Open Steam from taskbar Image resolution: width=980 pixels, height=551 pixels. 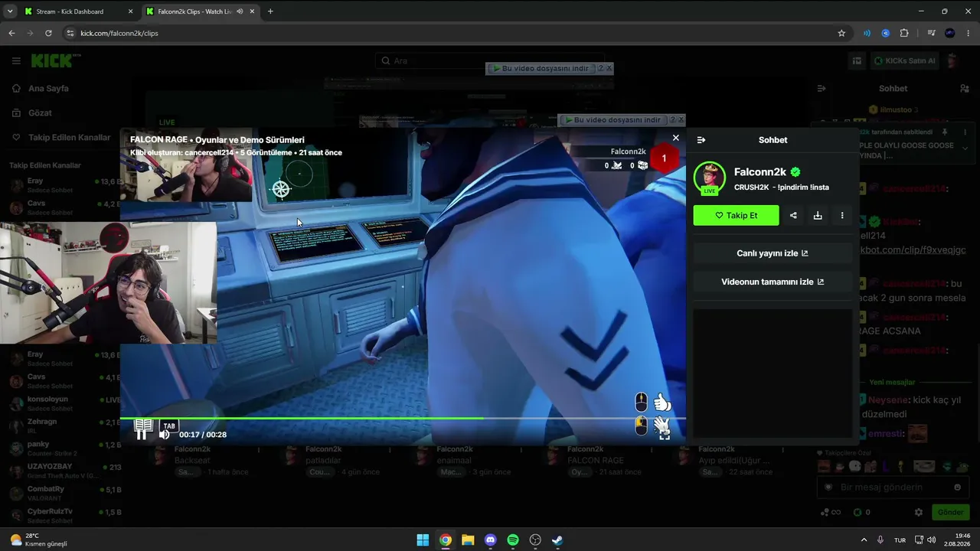557,540
